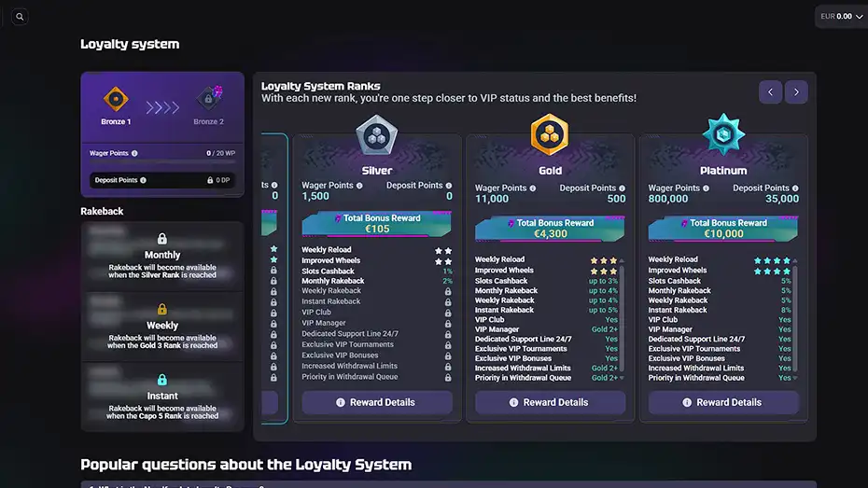Click Platinum Wager Points info icon
Viewport: 868px width, 488px height.
click(706, 188)
